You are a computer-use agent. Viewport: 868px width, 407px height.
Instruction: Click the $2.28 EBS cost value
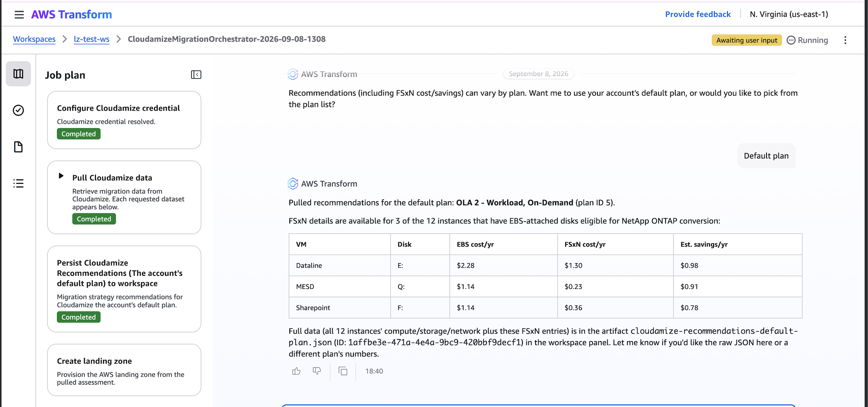[465, 265]
